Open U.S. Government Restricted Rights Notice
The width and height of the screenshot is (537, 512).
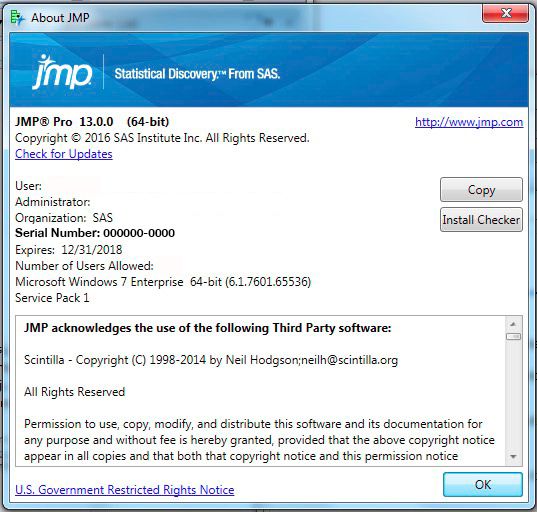coord(125,490)
